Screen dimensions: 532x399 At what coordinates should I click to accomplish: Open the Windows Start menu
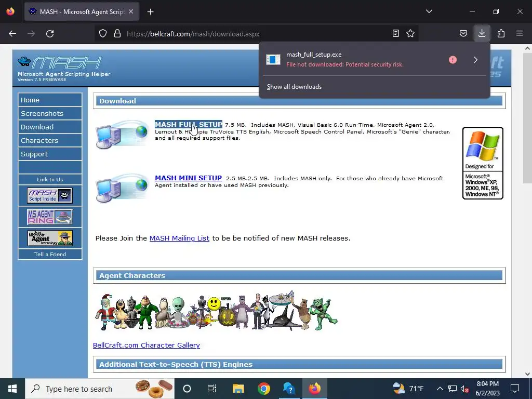(x=12, y=389)
